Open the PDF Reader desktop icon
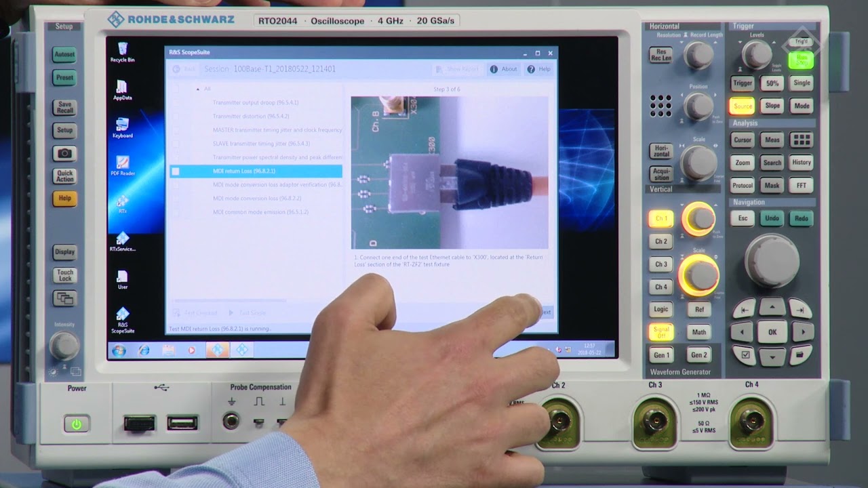Screen dimensions: 868x488 (123, 166)
